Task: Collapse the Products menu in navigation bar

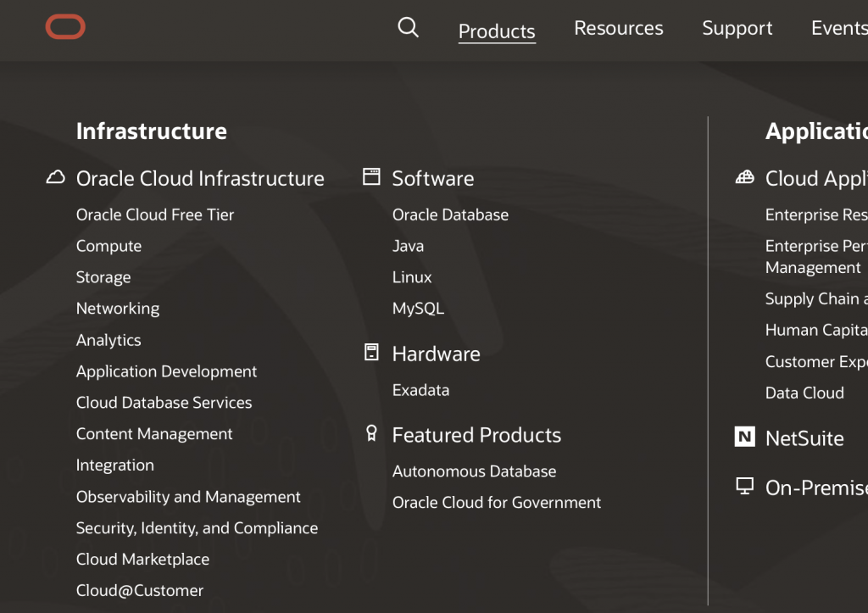Action: click(x=497, y=31)
